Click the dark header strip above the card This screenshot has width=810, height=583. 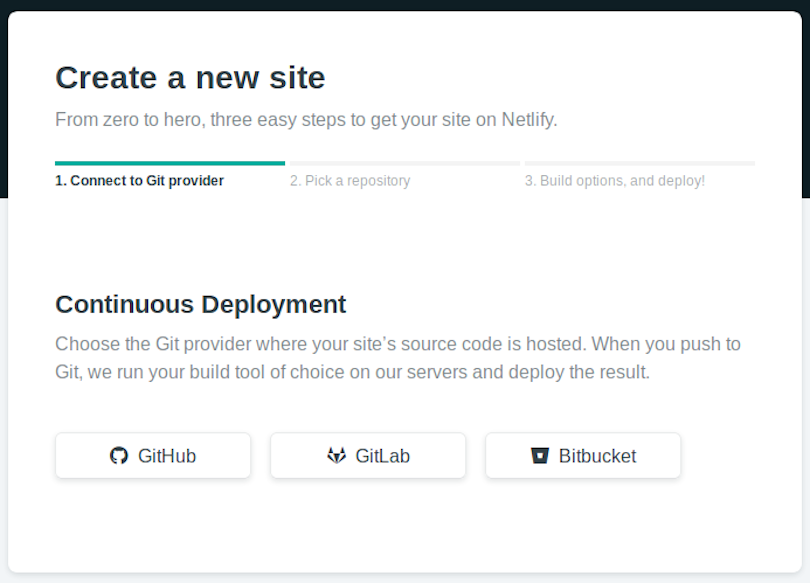(405, 5)
